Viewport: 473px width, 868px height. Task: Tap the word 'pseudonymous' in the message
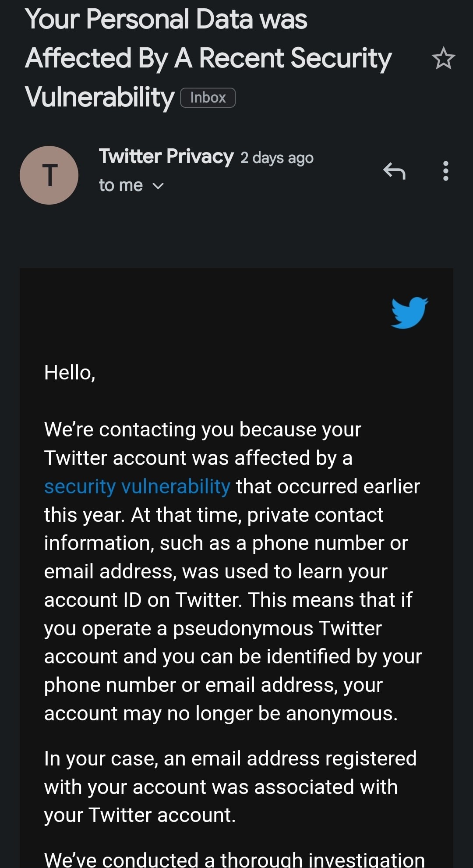click(243, 628)
